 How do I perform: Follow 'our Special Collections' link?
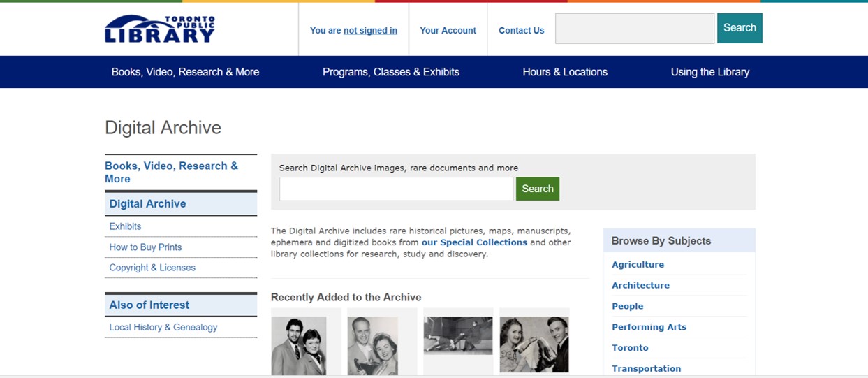474,242
